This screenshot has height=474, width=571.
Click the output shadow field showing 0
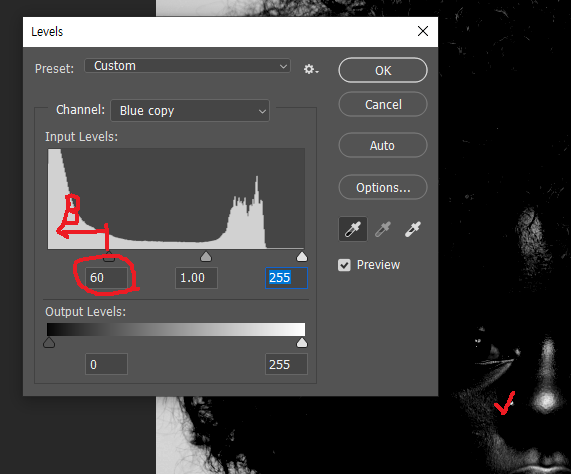106,364
